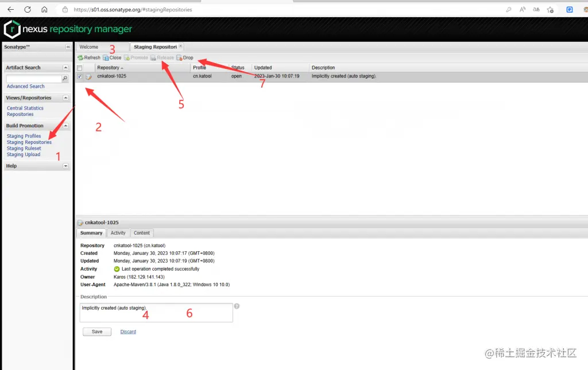
Task: Click the cnkatool-1025 repository row icon
Action: click(88, 76)
